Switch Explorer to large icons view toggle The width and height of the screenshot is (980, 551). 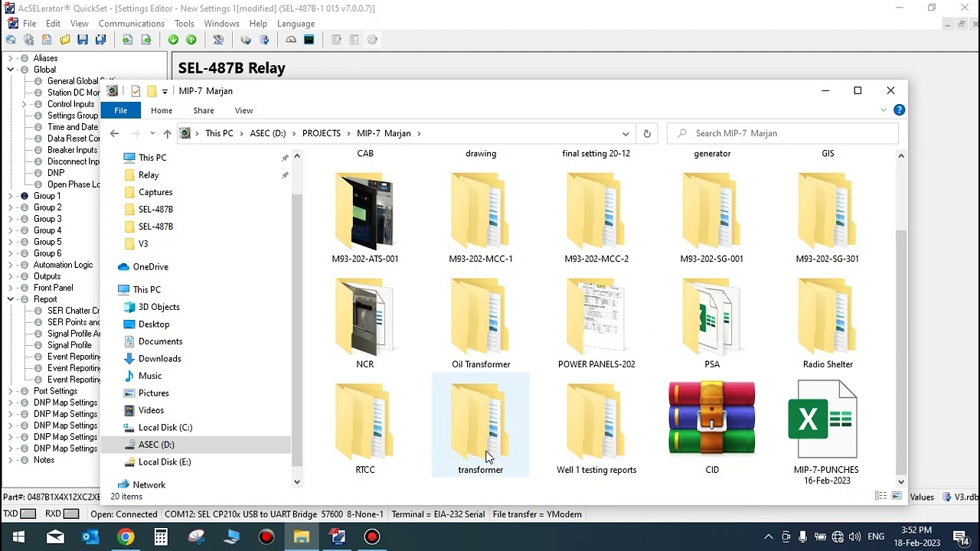coord(897,497)
